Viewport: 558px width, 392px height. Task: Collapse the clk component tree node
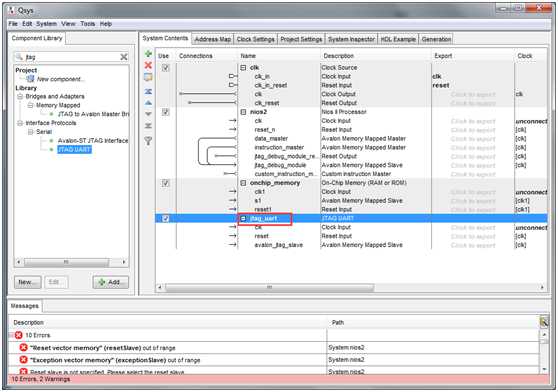[x=243, y=68]
